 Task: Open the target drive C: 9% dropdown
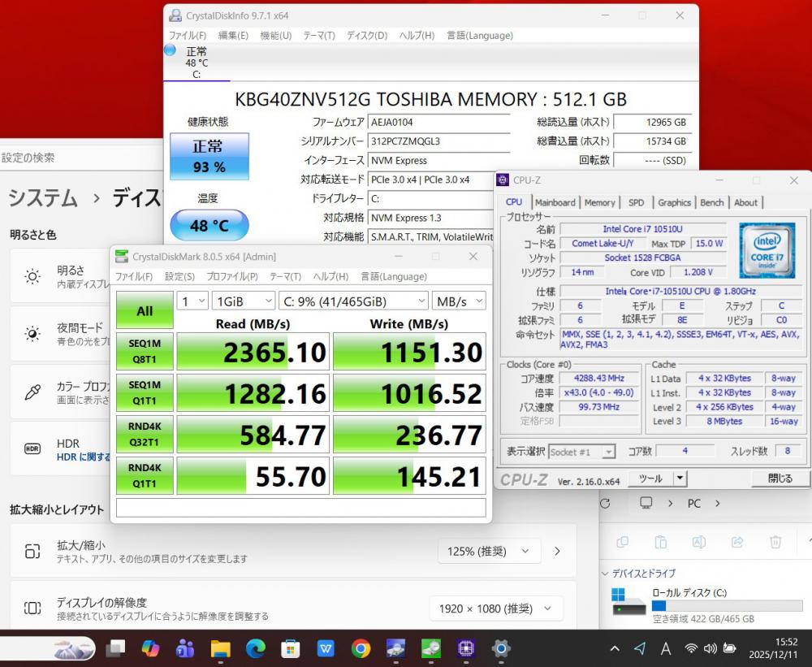352,301
